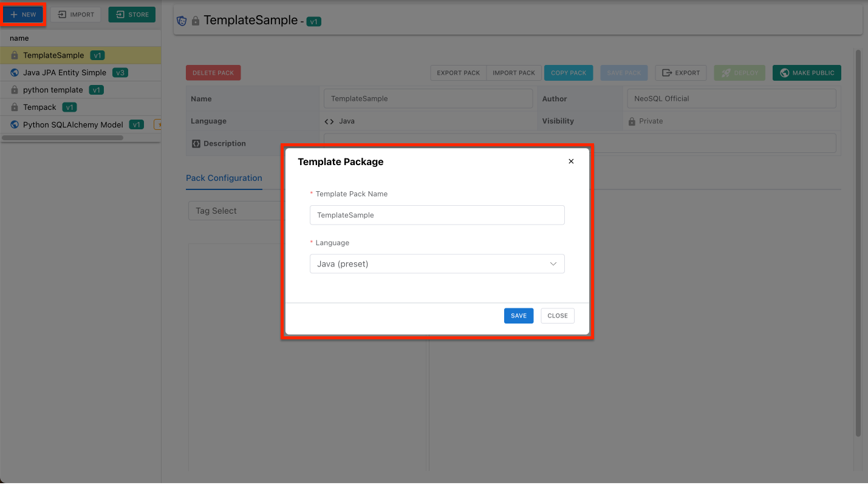Click globe icon beside Python SQLAlchemy Model
The height and width of the screenshot is (485, 868).
pos(15,124)
